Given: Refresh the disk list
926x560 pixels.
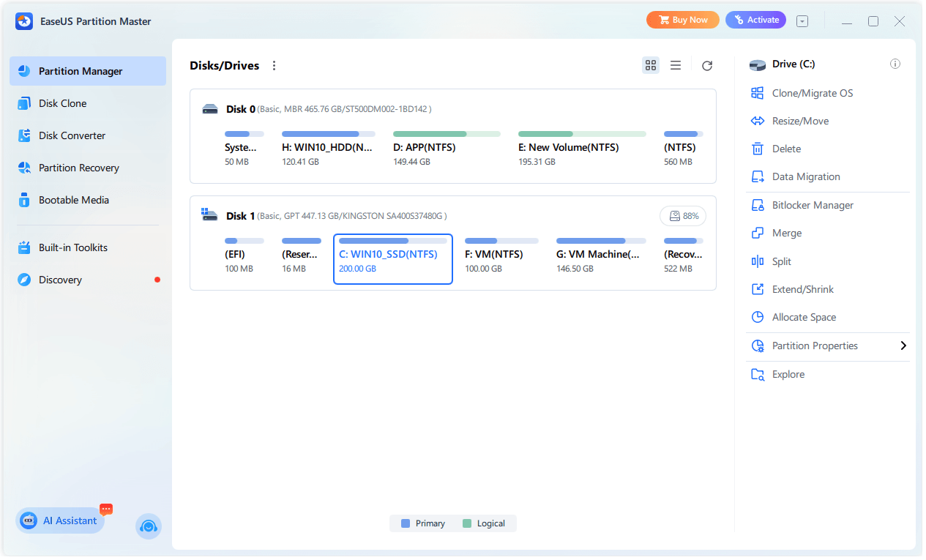Looking at the screenshot, I should click(707, 66).
